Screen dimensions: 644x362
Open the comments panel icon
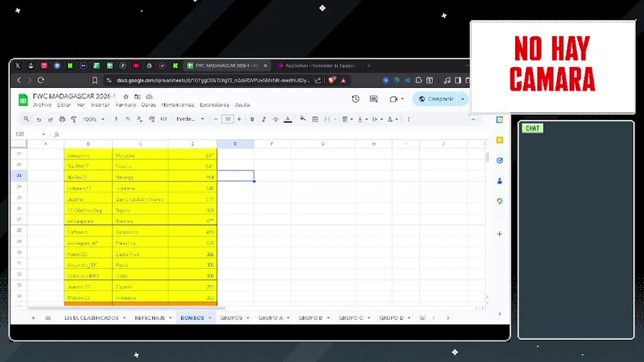point(373,99)
